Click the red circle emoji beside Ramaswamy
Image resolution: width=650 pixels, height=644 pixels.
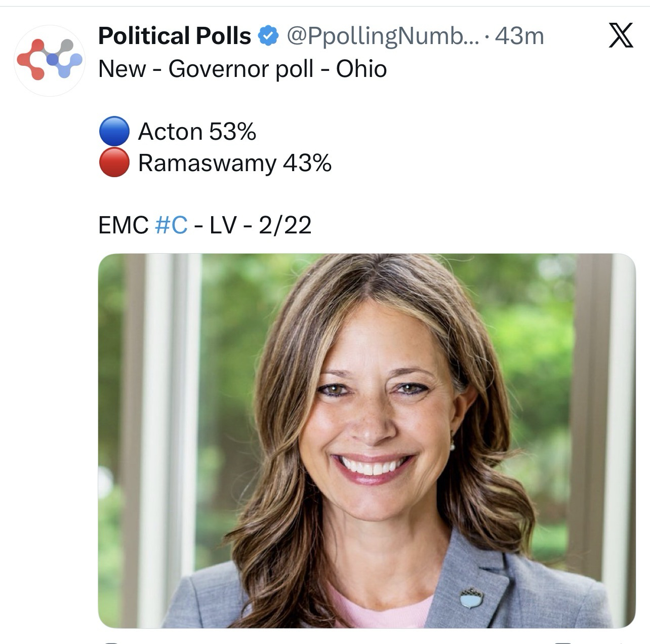tap(114, 163)
